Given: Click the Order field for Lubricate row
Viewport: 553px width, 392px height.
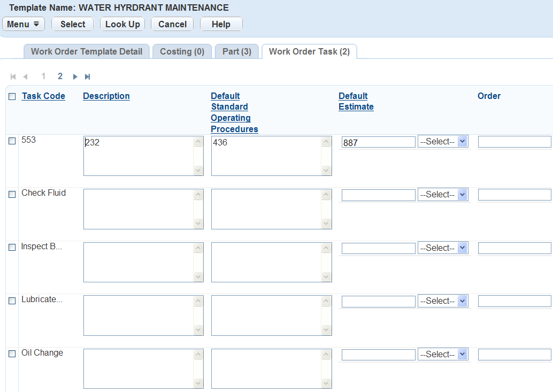Looking at the screenshot, I should click(514, 302).
